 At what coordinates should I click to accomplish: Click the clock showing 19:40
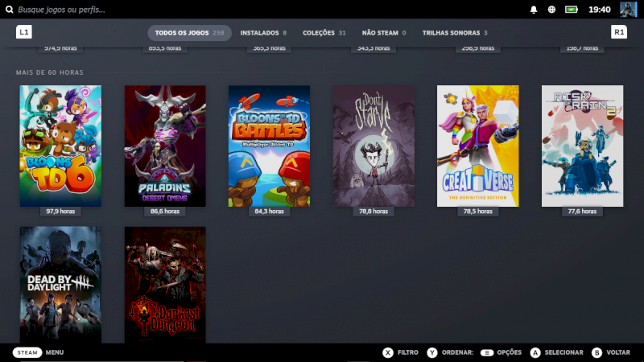click(x=599, y=10)
